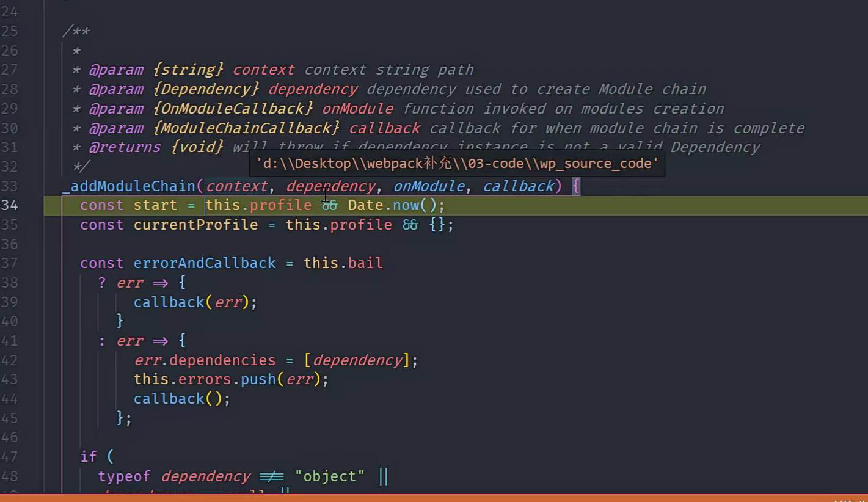
Task: Click line number 37 in the gutter
Action: tap(9, 263)
